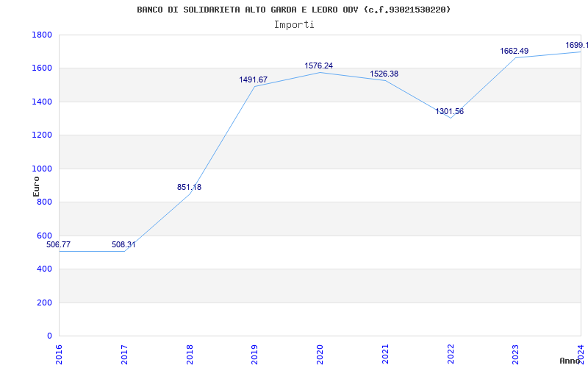Click the Euro y-axis title
The image size is (588, 368).
[36, 186]
